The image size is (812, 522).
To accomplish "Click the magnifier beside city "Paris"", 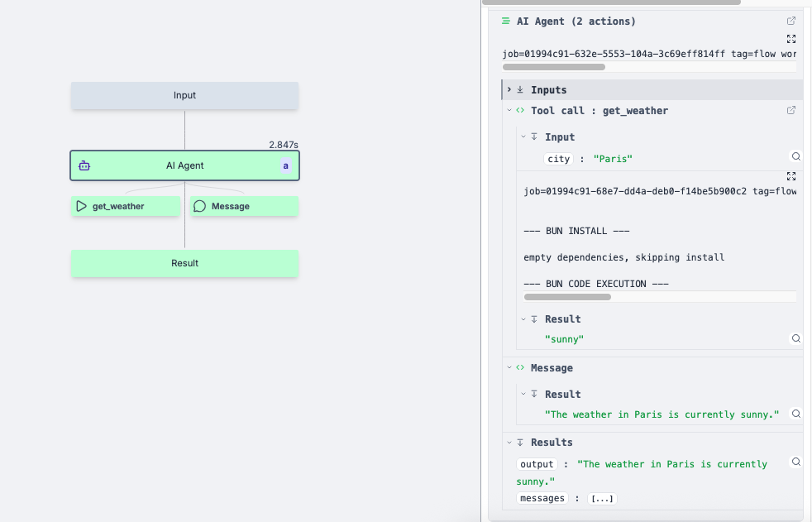I will click(x=795, y=156).
